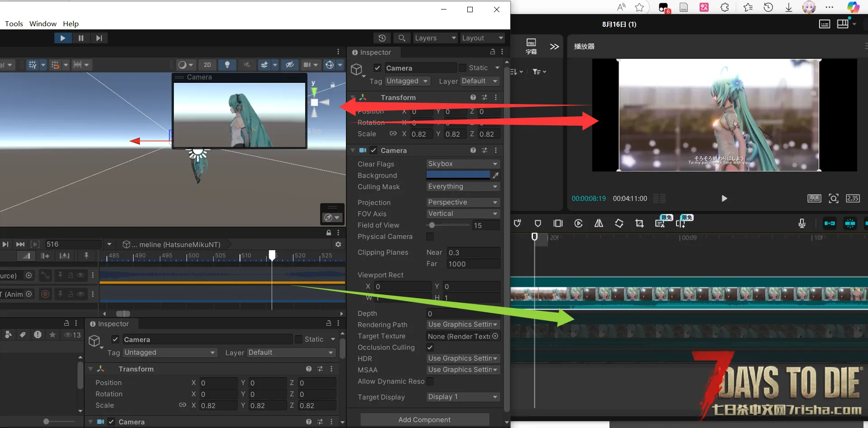Toggle the Physical Camera checkbox
The width and height of the screenshot is (868, 428).
[430, 237]
